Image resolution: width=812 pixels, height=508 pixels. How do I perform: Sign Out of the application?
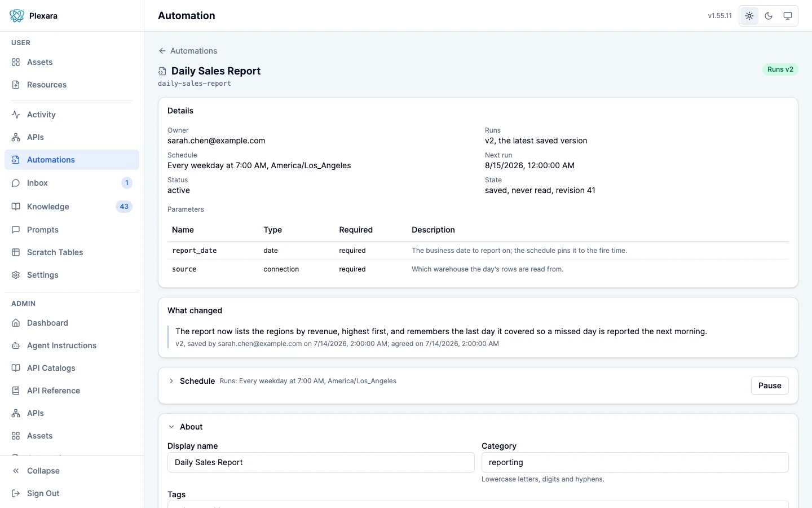click(x=72, y=493)
